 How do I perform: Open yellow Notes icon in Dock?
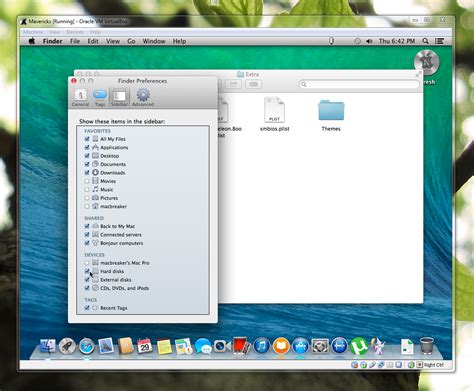[x=164, y=346]
